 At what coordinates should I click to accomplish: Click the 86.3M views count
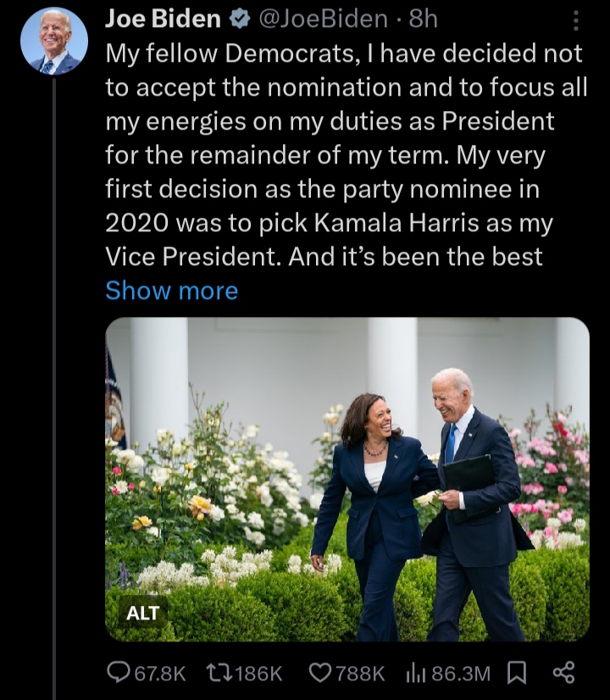point(461,673)
